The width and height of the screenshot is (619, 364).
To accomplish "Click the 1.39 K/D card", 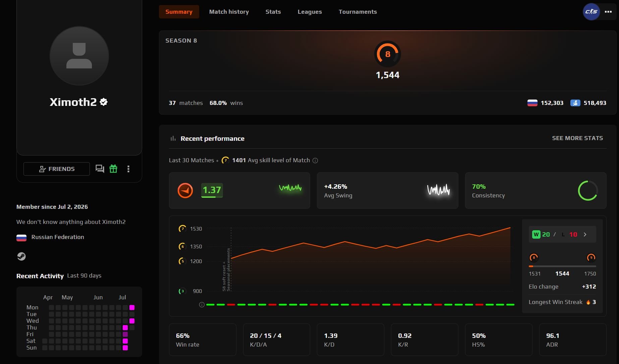I will click(351, 340).
